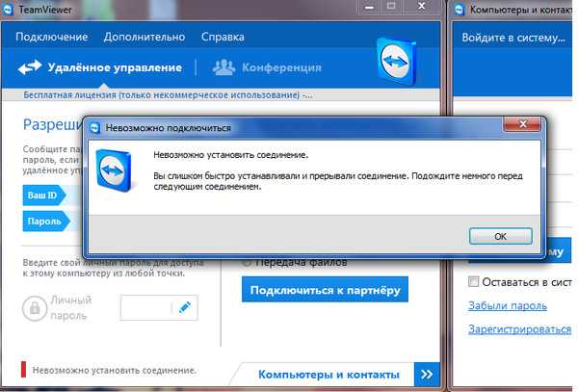
Task: Click the TeamViewer icon in dialog title bar
Action: click(x=95, y=127)
